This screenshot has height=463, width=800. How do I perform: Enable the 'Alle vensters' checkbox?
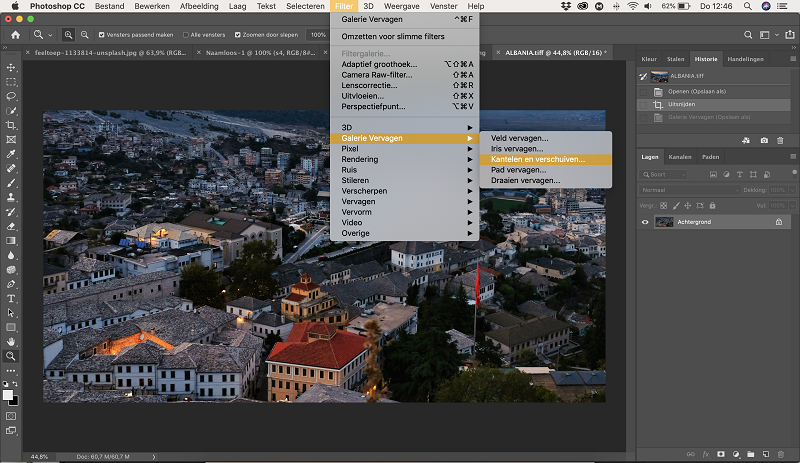[186, 35]
